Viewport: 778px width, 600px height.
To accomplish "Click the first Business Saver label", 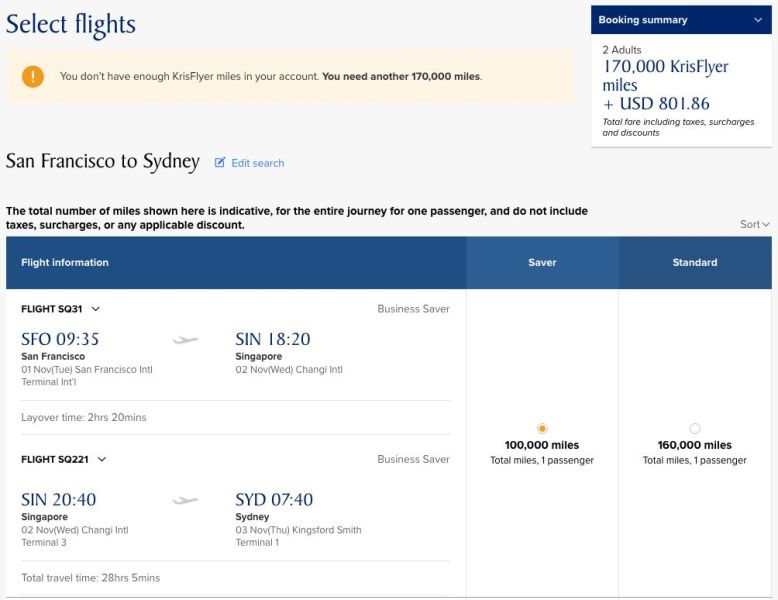I will 413,309.
